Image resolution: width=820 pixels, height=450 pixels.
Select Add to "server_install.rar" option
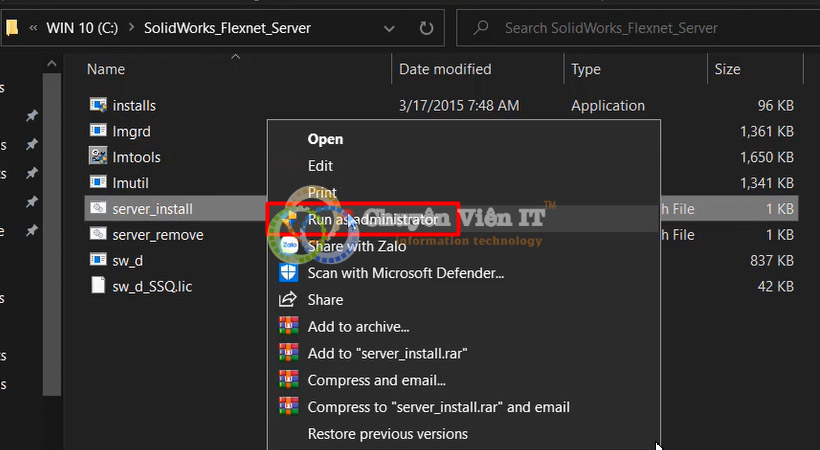tap(387, 353)
